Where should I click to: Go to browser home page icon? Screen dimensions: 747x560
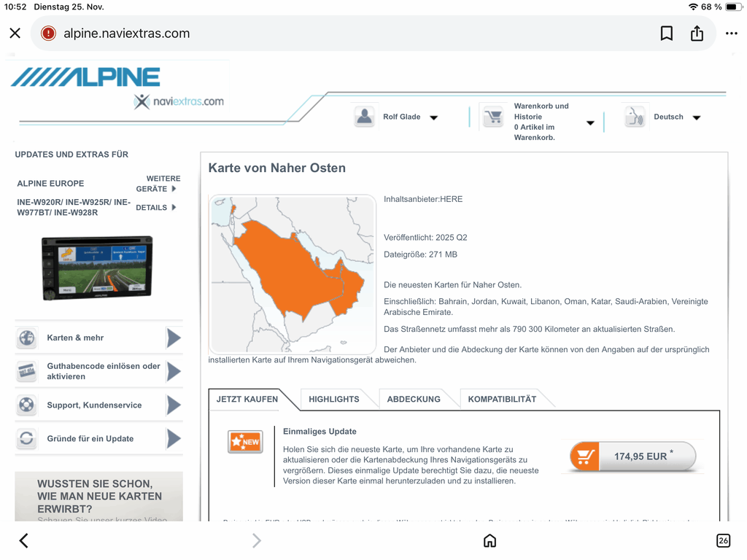[x=490, y=540]
